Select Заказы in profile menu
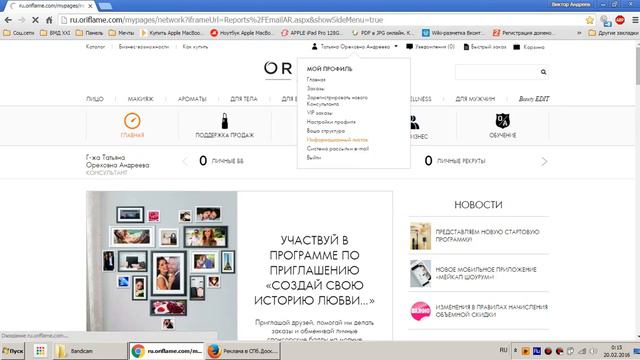640x360 pixels. [316, 88]
